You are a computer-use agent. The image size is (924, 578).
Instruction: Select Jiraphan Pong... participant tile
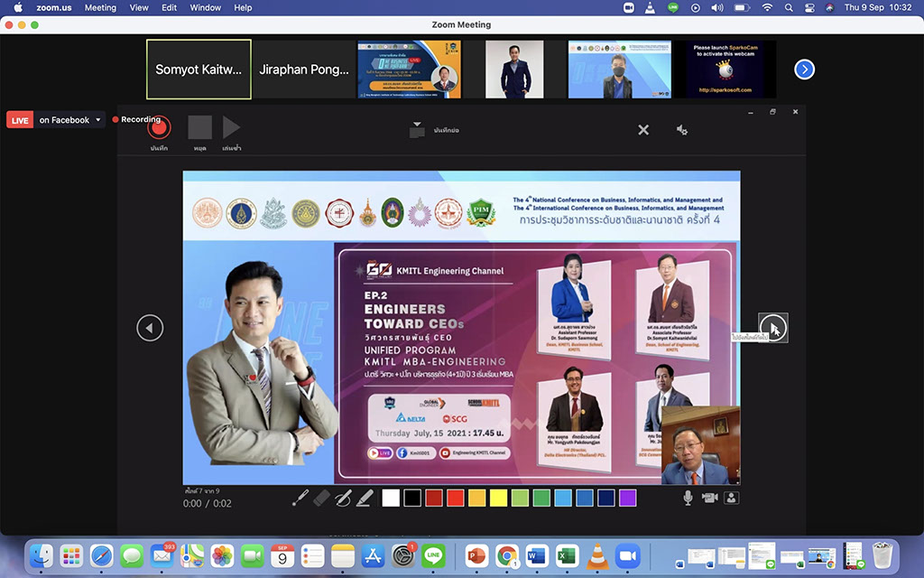[x=304, y=69]
